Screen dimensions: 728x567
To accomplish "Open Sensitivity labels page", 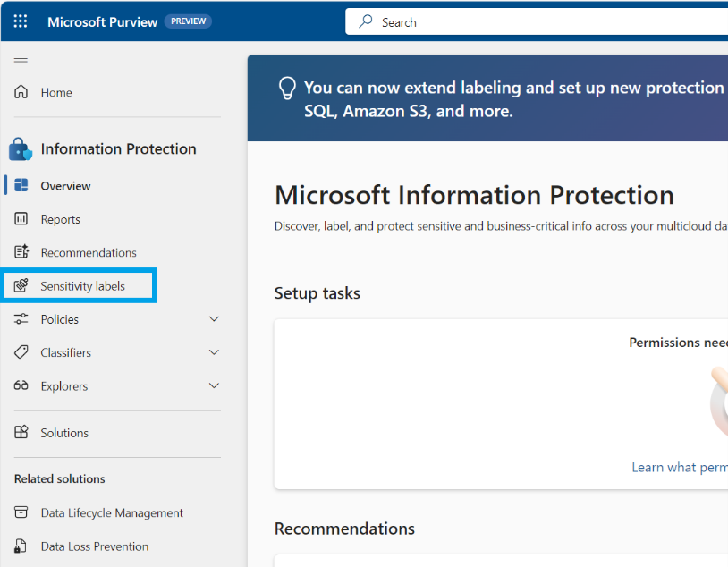I will [82, 286].
